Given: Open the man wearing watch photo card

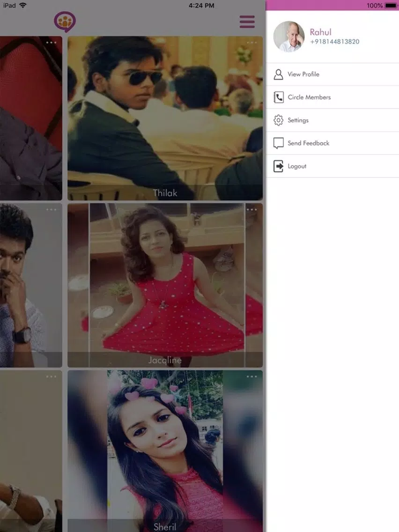Looking at the screenshot, I should tap(31, 285).
